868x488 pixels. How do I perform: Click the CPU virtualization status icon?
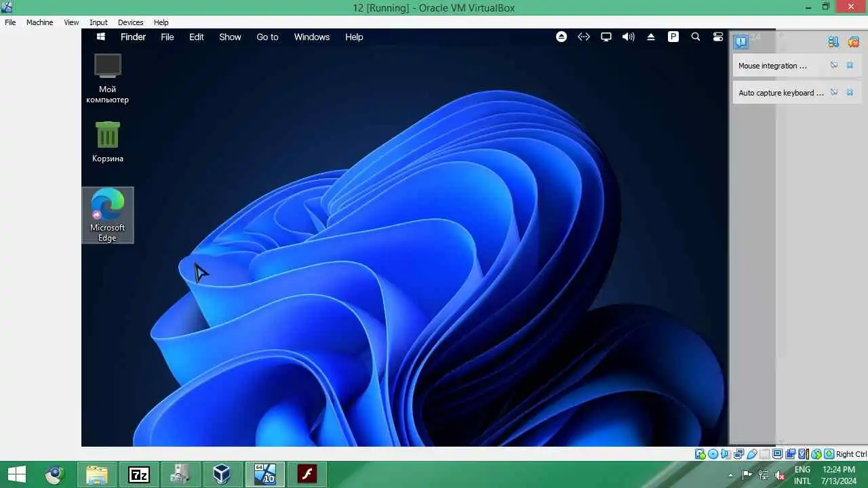coord(803,454)
